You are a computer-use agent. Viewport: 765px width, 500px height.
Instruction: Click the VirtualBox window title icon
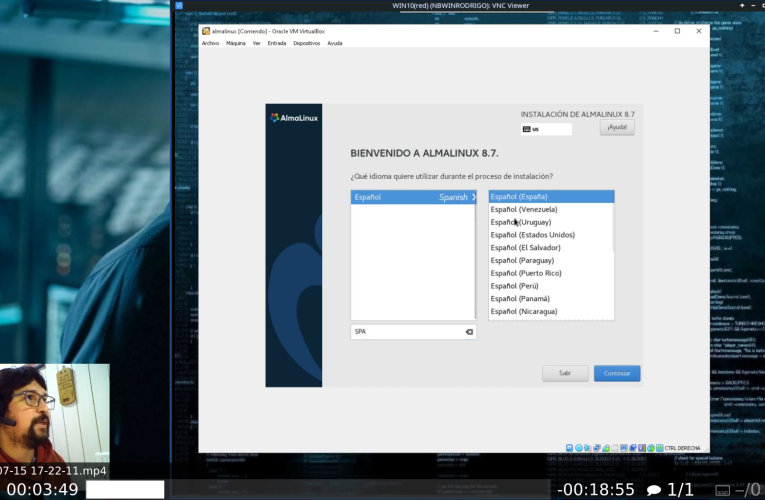[206, 31]
